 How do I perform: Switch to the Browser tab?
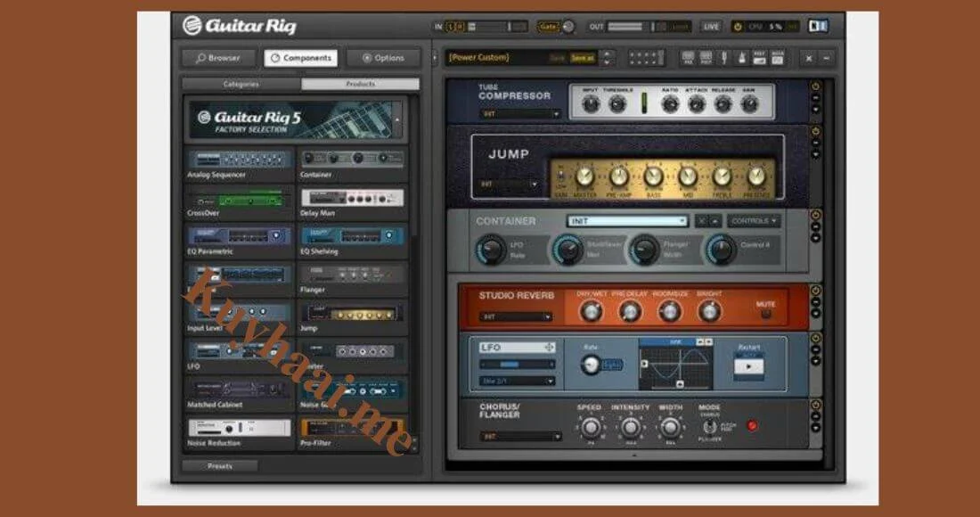218,58
